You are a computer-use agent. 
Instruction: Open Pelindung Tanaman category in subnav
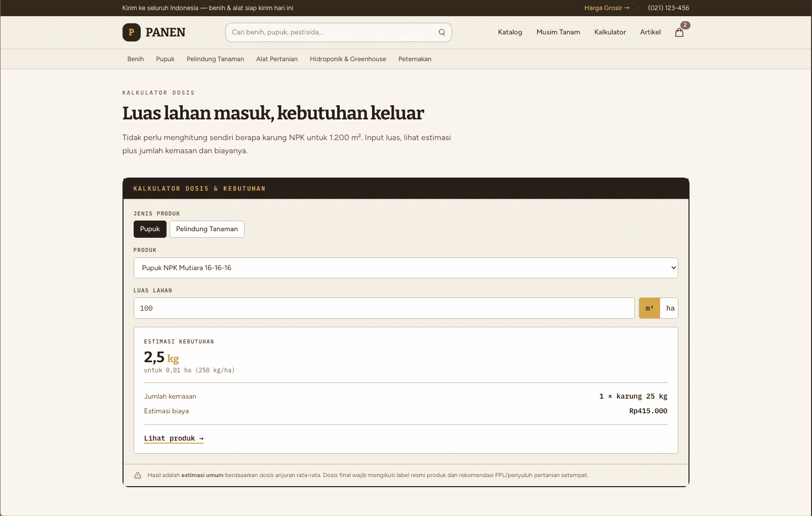(x=215, y=59)
